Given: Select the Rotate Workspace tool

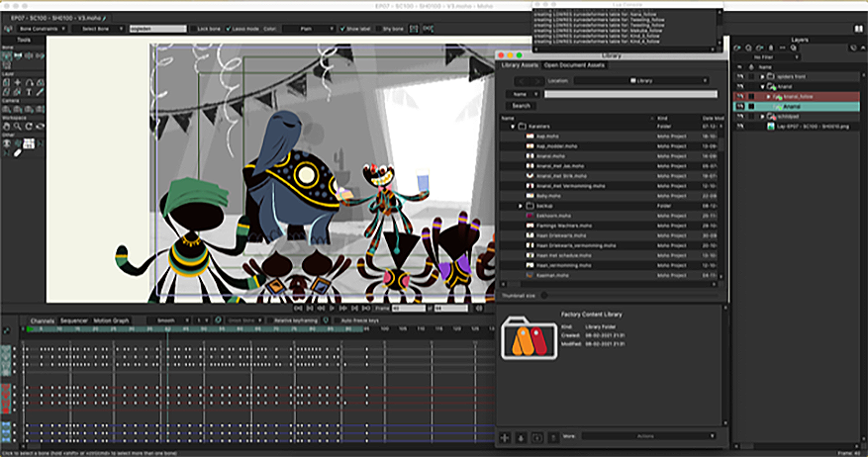Looking at the screenshot, I should point(29,127).
